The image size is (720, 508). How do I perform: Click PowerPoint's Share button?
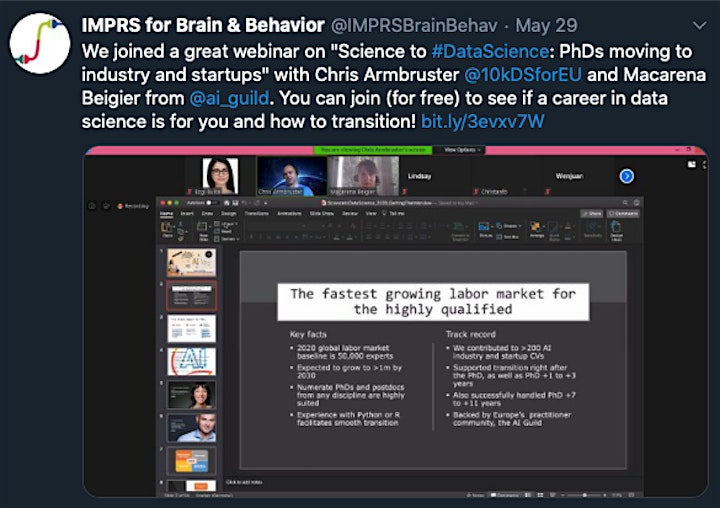(591, 214)
